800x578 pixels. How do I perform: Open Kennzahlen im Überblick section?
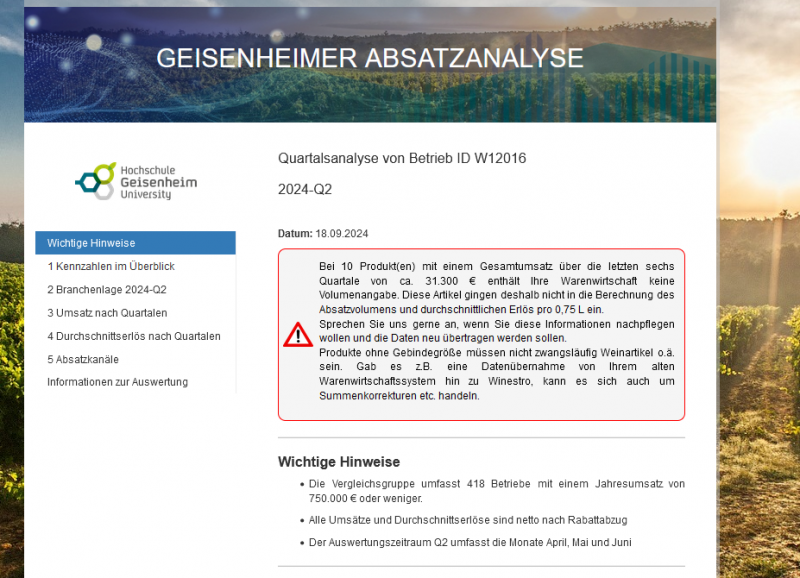click(x=111, y=266)
